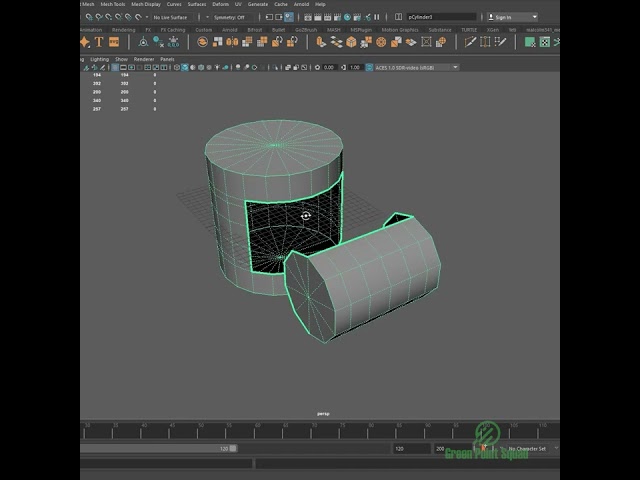
Task: Open the IPR render icon
Action: [x=328, y=17]
